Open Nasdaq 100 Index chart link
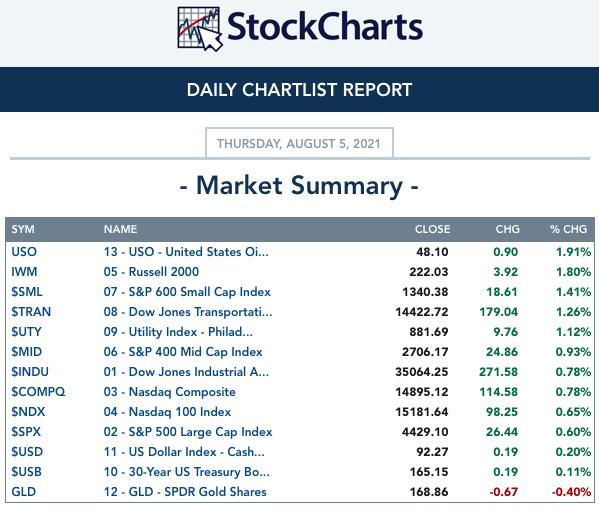This screenshot has width=599, height=507. click(x=167, y=411)
